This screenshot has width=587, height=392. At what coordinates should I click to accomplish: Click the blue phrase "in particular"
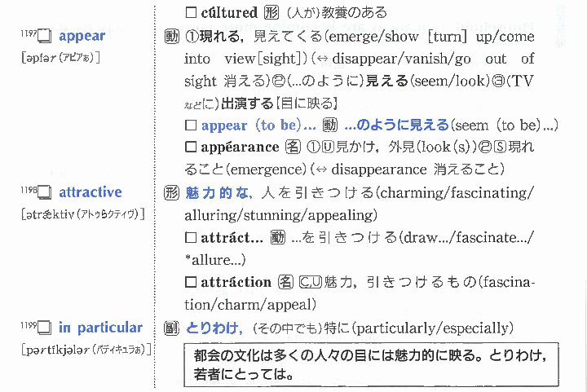tap(100, 328)
